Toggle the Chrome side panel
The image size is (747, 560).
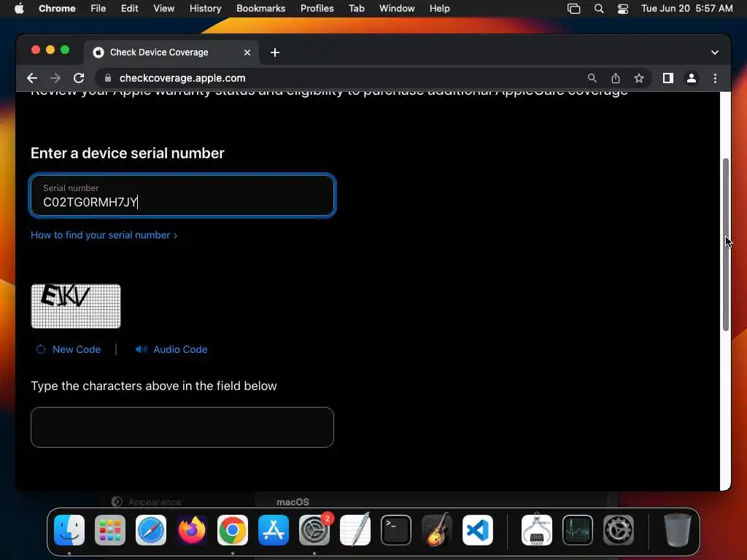click(668, 78)
